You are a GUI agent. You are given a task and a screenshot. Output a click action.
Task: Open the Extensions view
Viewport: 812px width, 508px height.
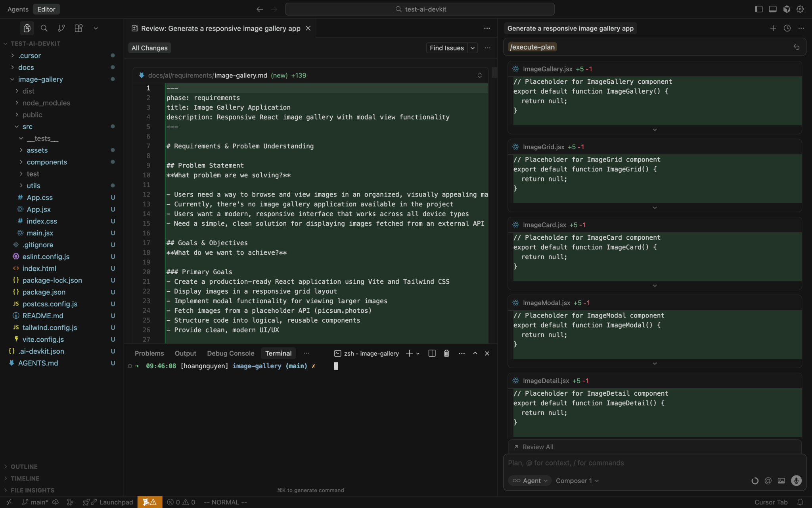pos(78,28)
